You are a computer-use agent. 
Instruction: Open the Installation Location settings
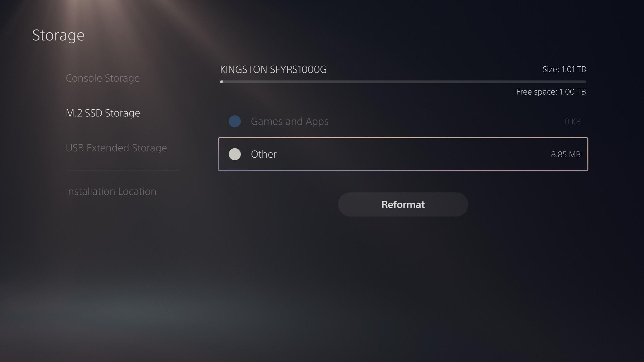coord(111,191)
